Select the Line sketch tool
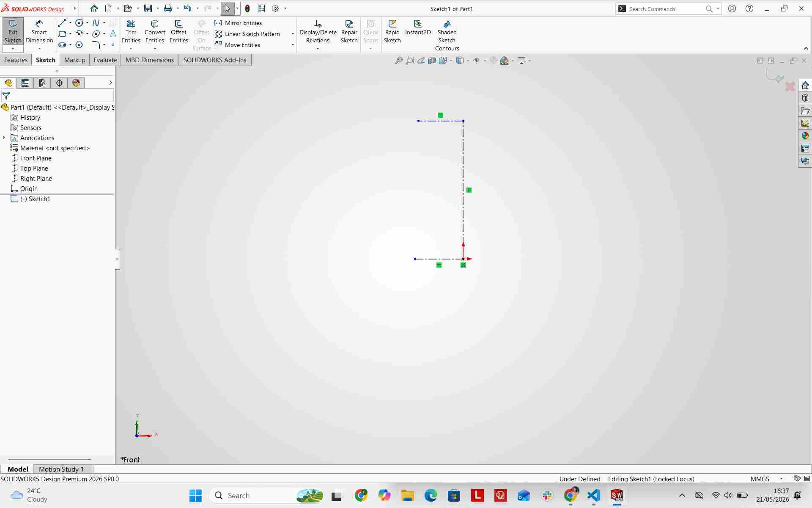Viewport: 812px width, 508px height. coord(63,23)
